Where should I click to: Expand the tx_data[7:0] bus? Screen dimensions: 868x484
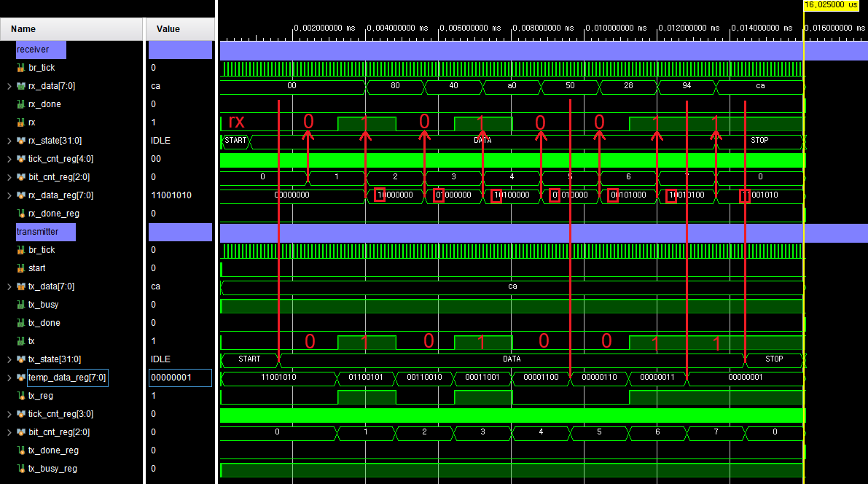click(x=9, y=286)
